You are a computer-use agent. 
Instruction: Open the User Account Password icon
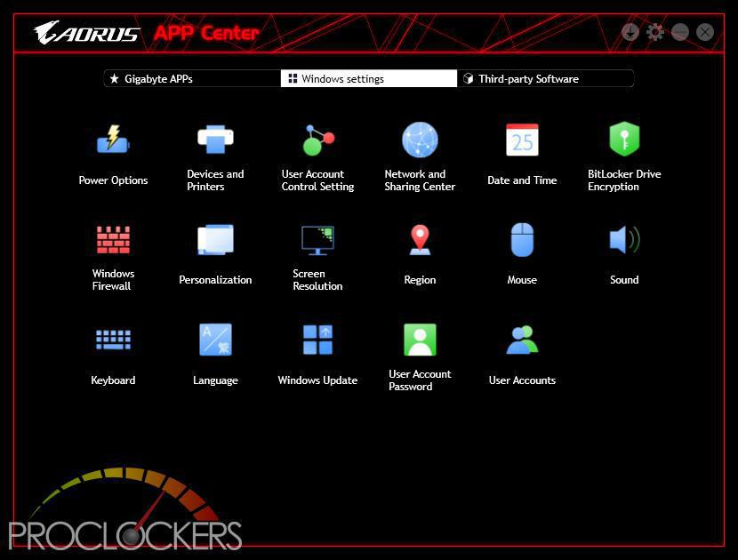pyautogui.click(x=420, y=340)
